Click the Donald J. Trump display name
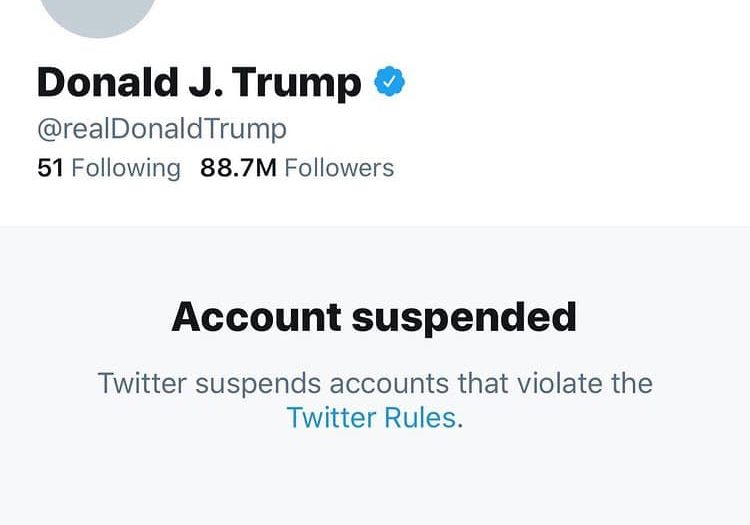The height and width of the screenshot is (525, 750). click(x=199, y=83)
